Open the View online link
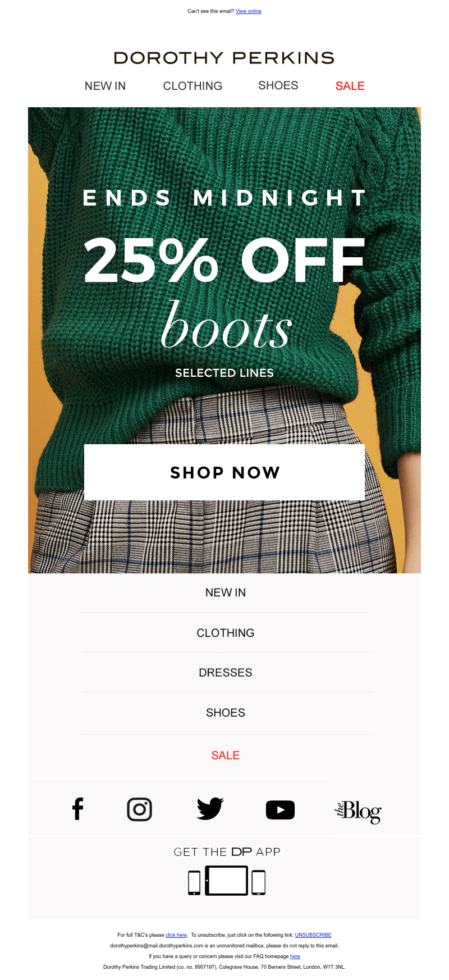Viewport: 449px width, 980px height. coord(249,11)
